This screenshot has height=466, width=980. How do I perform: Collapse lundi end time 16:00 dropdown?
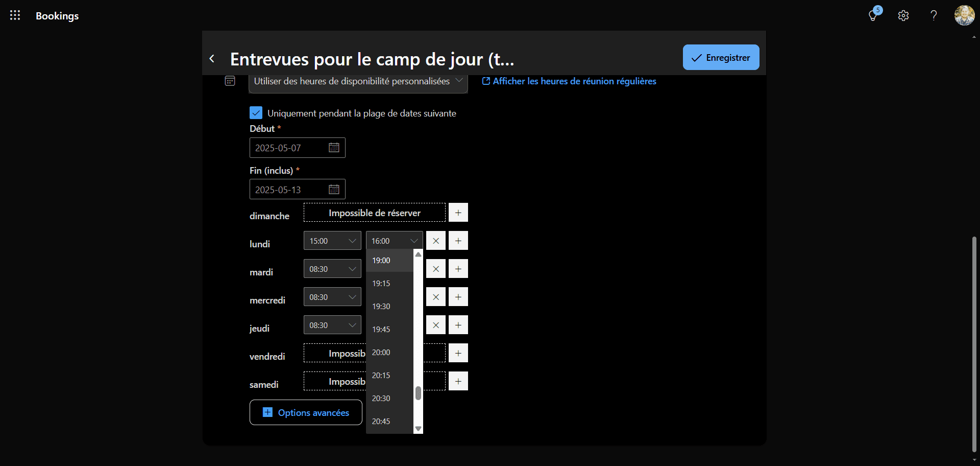coord(395,241)
